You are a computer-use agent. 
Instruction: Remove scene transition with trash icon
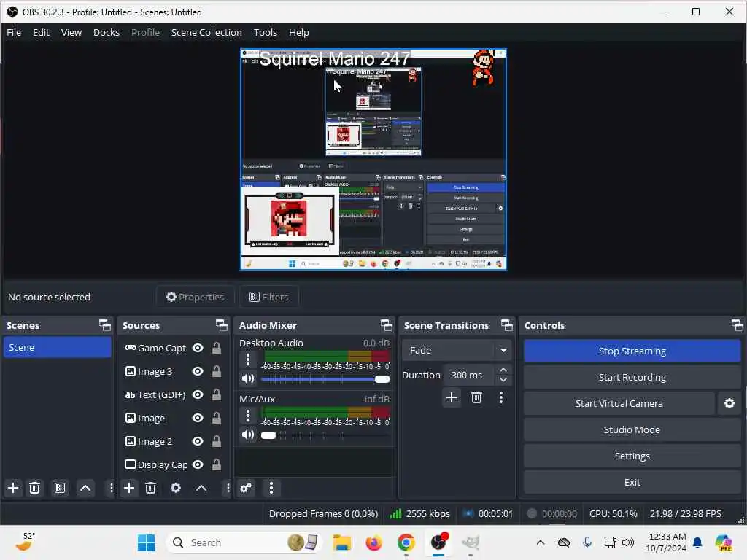pos(476,397)
